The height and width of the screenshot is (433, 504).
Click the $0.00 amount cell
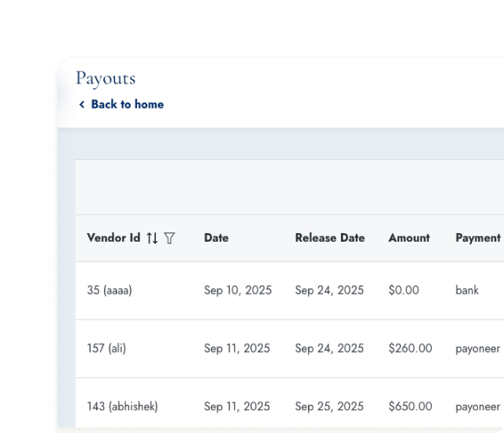[x=404, y=290]
